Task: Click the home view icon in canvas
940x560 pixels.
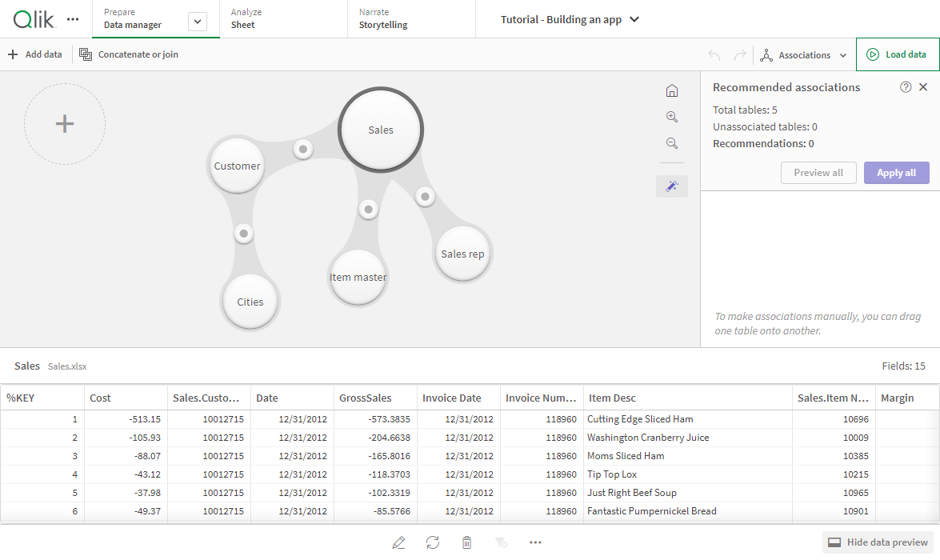Action: click(672, 91)
